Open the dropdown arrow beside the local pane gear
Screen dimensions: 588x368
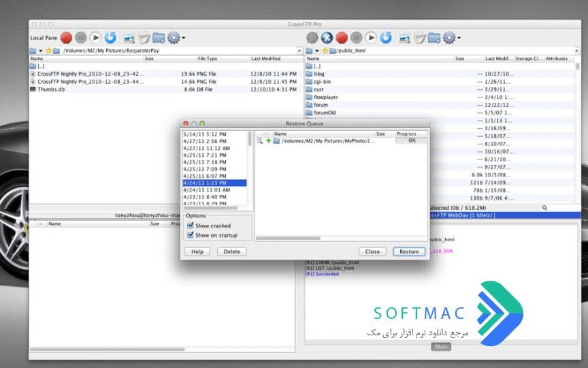(183, 38)
